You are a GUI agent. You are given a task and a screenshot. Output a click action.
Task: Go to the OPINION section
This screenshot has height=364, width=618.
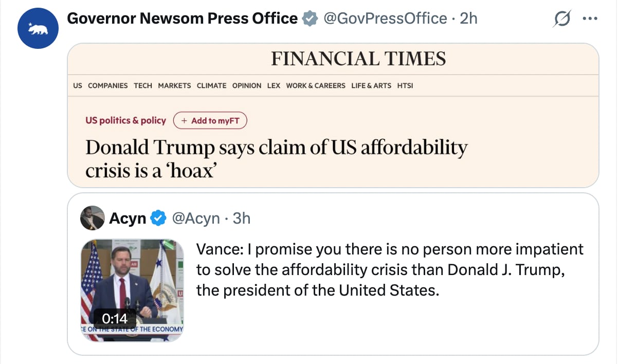tap(247, 86)
